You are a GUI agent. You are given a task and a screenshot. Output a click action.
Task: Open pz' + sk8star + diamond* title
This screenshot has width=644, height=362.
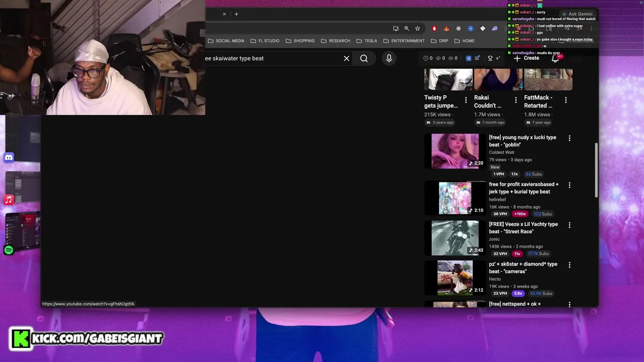coord(523,267)
